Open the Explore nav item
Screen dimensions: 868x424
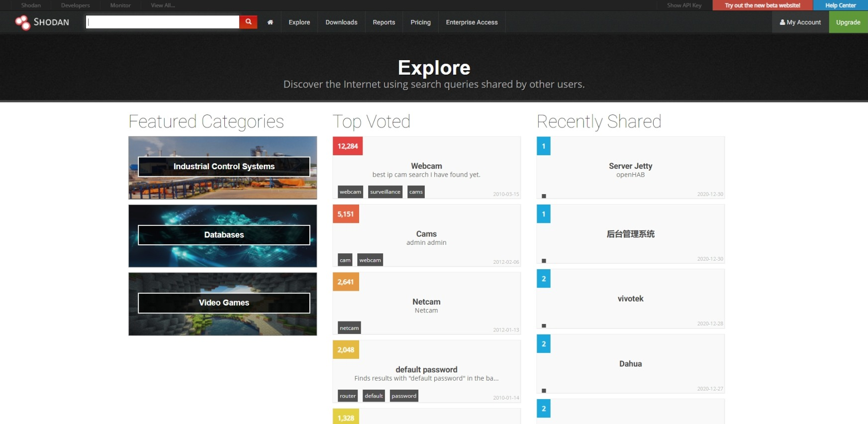(x=299, y=22)
